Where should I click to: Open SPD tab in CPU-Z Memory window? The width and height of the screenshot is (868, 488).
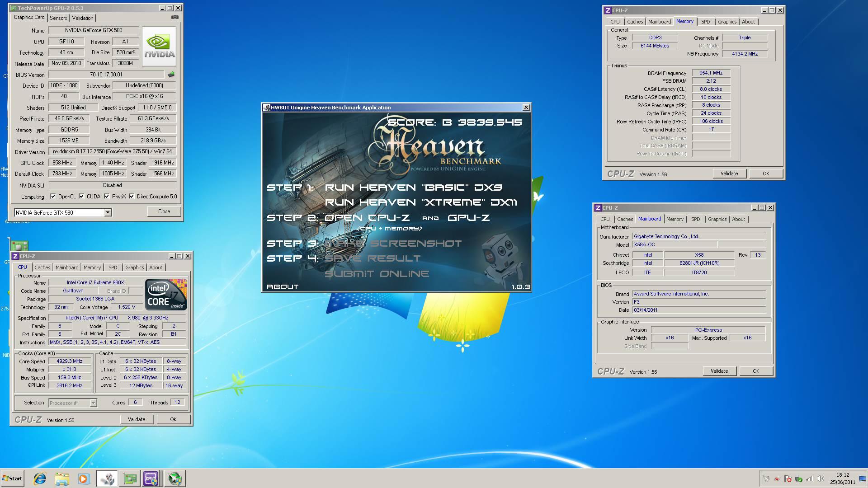pos(706,22)
